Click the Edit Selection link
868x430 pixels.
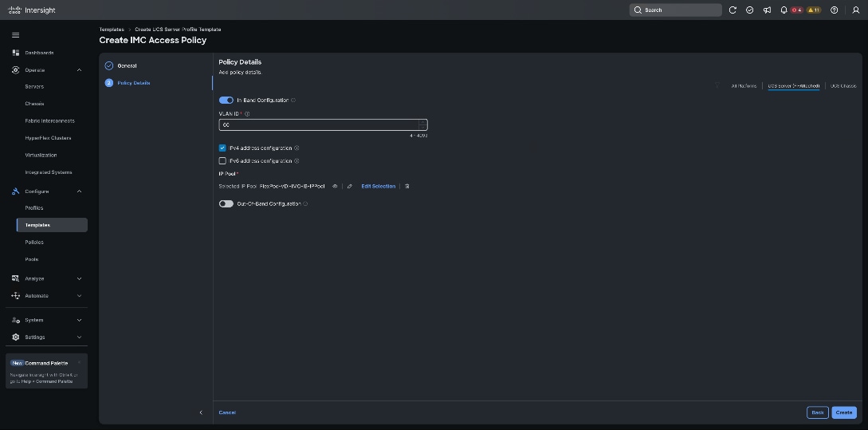[378, 186]
